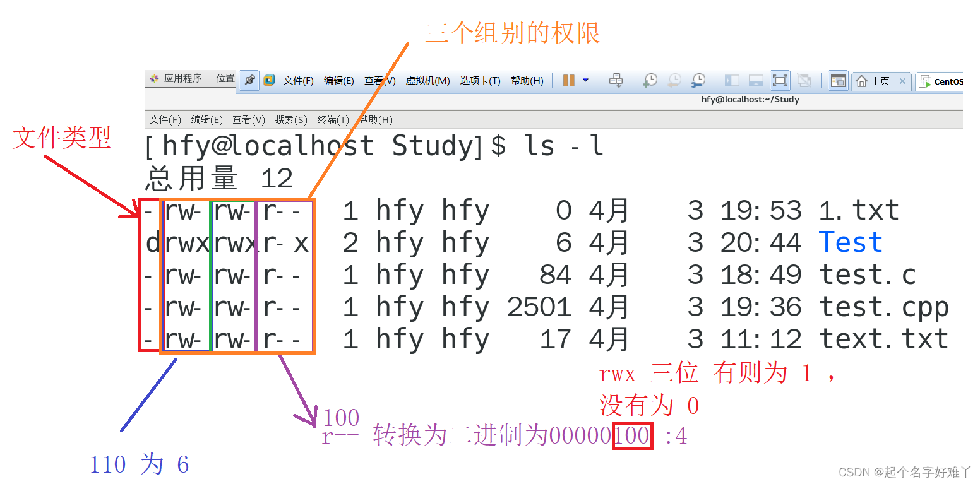
Task: Click the VMware Workstation logo icon
Action: pyautogui.click(x=270, y=81)
